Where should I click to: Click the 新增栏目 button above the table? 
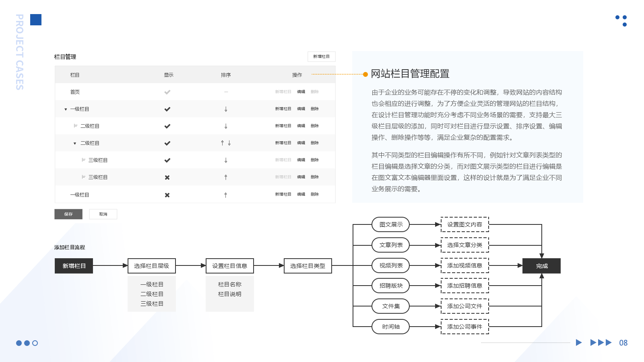321,56
